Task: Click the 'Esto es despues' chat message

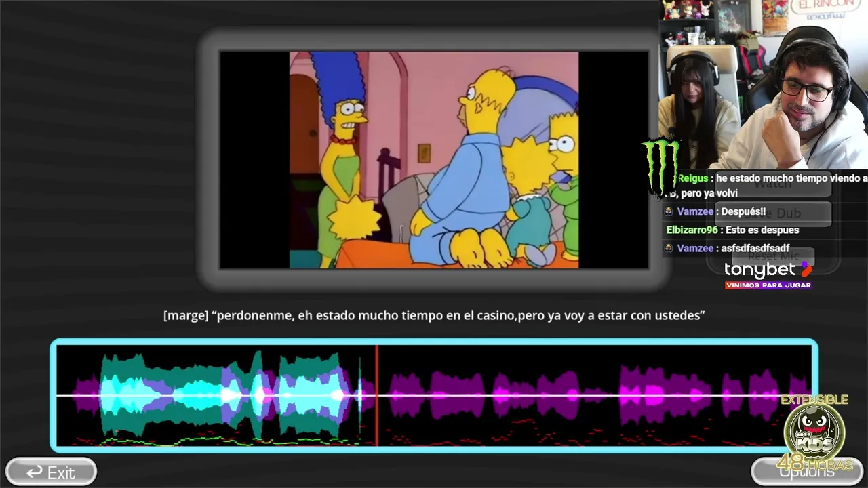Action: pyautogui.click(x=762, y=230)
